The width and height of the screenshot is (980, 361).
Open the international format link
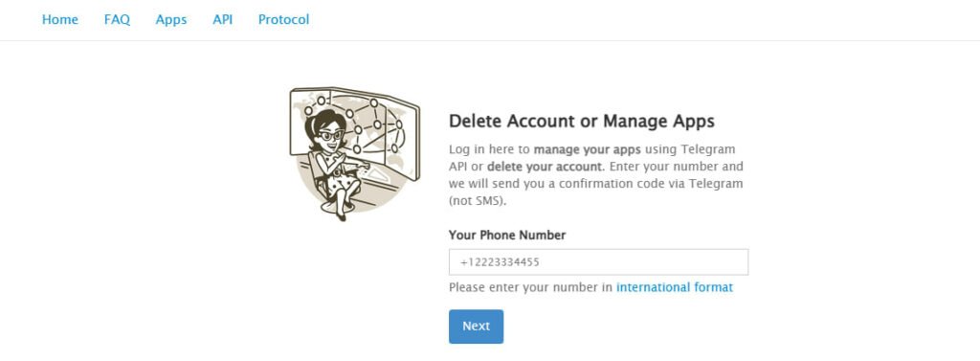675,287
